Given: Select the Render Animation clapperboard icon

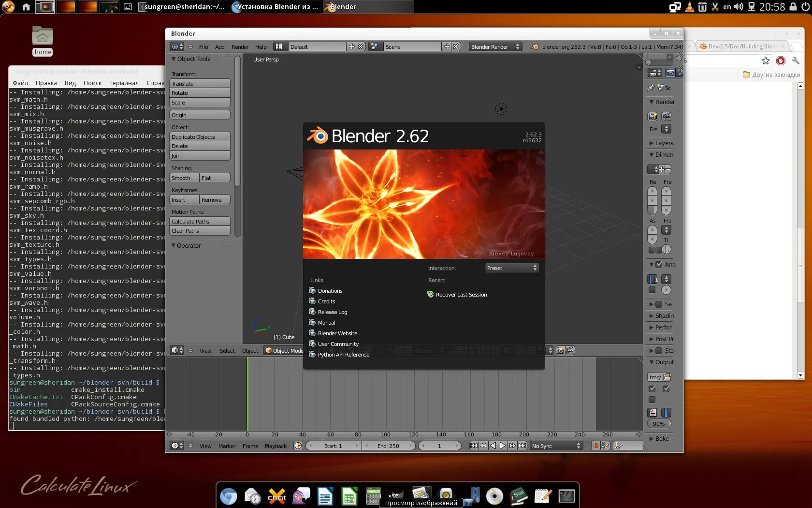Looking at the screenshot, I should 667,116.
